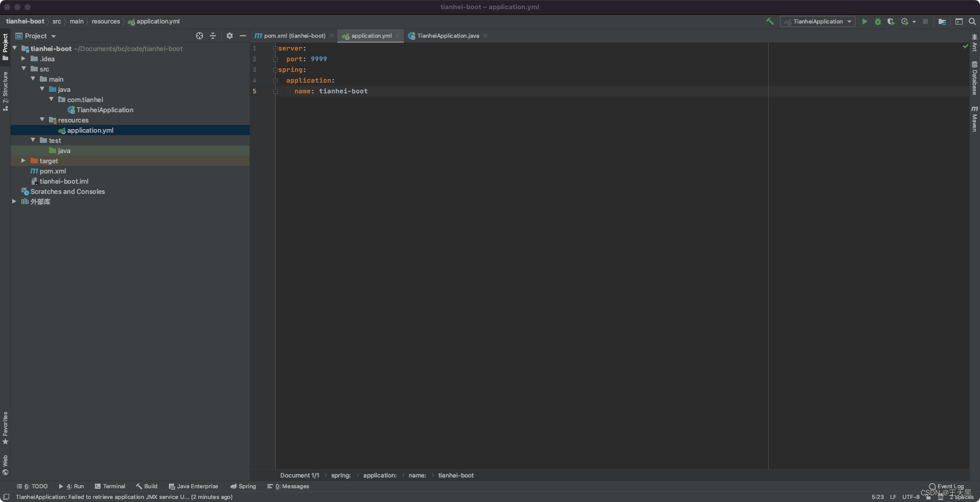This screenshot has height=502, width=980.
Task: Click the tool windows quick-access icon
Action: click(6, 497)
